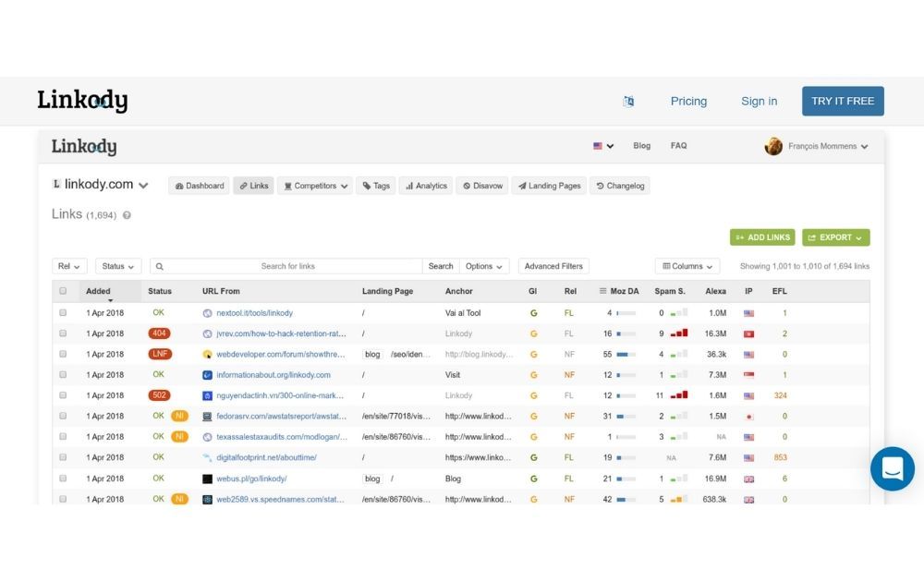Open the Pricing link
This screenshot has width=924, height=582.
click(x=688, y=102)
